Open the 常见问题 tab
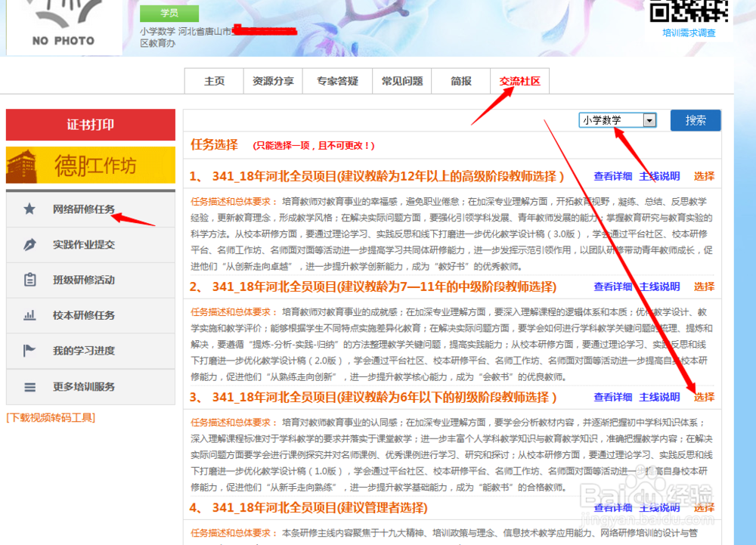The image size is (756, 545). (x=401, y=81)
